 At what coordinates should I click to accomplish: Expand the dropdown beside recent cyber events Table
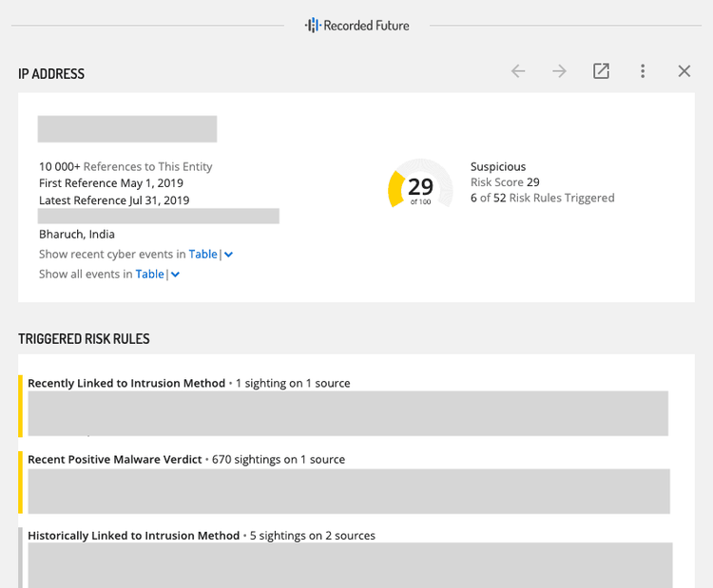point(228,255)
